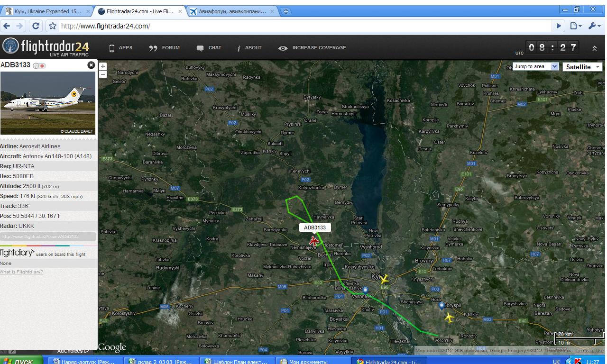Collapse the header with double chevron
The width and height of the screenshot is (607, 364).
(x=594, y=48)
